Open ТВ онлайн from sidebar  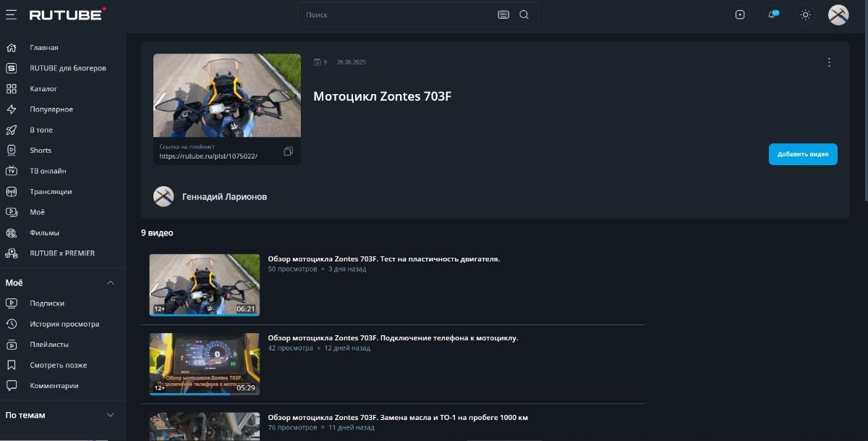click(48, 171)
